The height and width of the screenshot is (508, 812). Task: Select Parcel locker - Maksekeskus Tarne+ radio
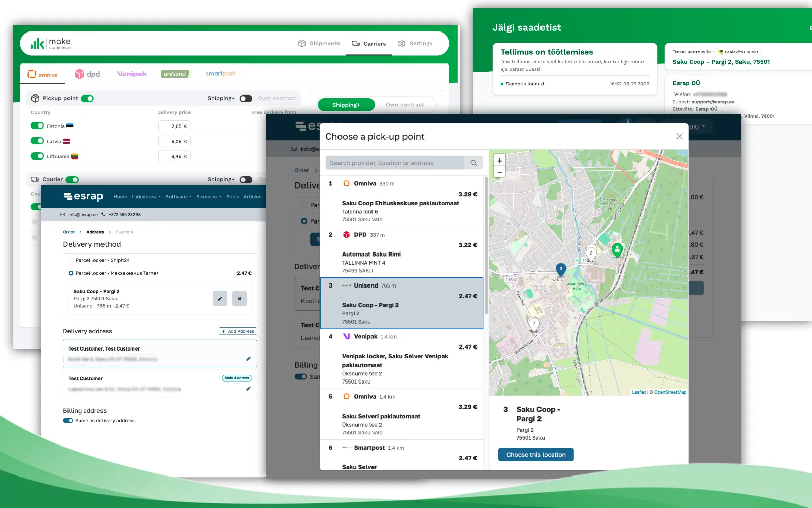pyautogui.click(x=71, y=273)
